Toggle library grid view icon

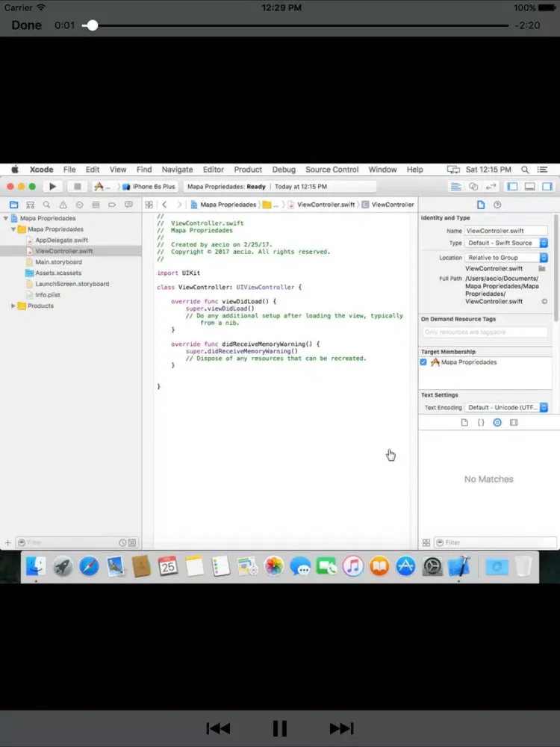(426, 542)
